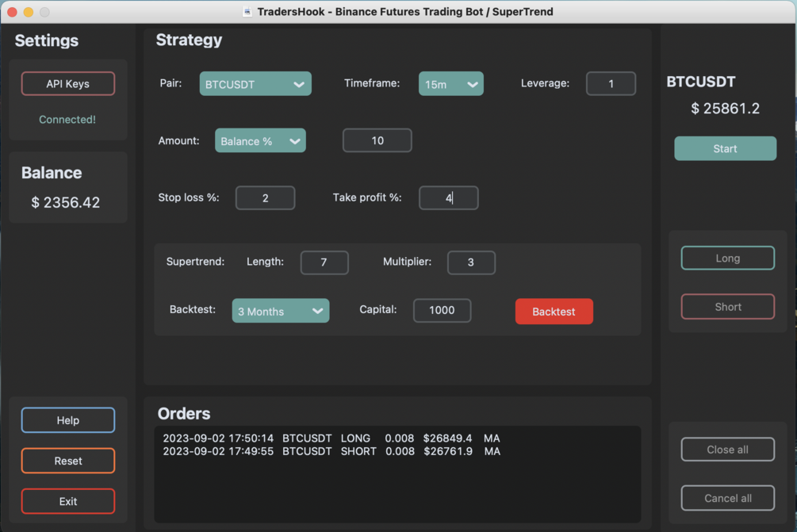
Task: Click the BTCUSDT symbol label above the price
Action: 701,82
